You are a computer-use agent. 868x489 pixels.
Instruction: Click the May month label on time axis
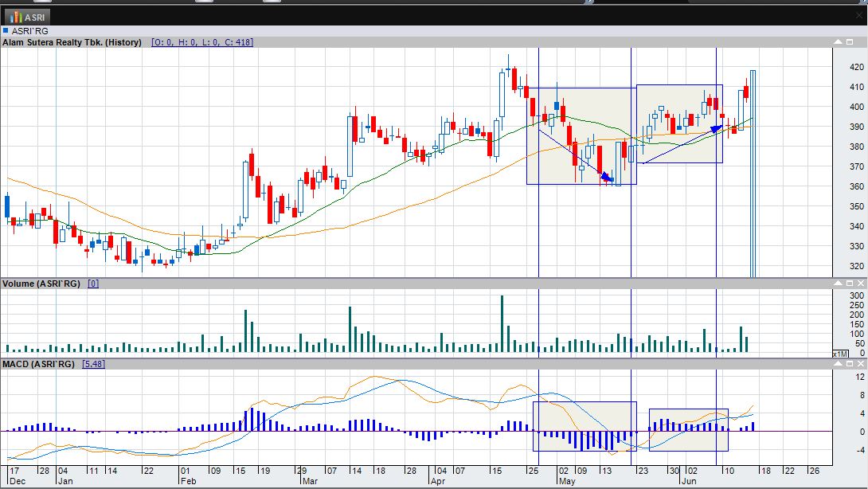tap(567, 481)
